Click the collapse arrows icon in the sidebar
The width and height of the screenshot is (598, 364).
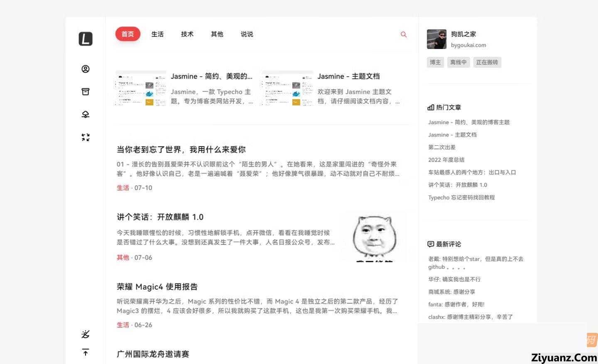(x=86, y=137)
